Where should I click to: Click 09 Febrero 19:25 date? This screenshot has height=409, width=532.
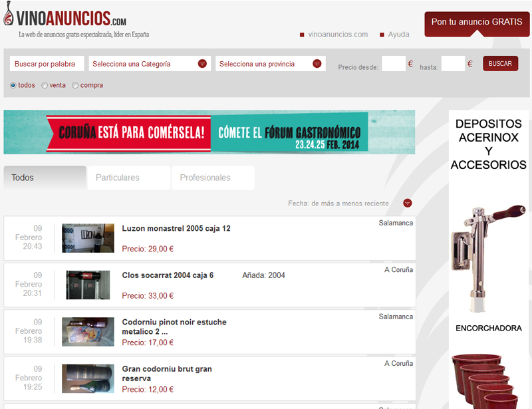click(29, 378)
